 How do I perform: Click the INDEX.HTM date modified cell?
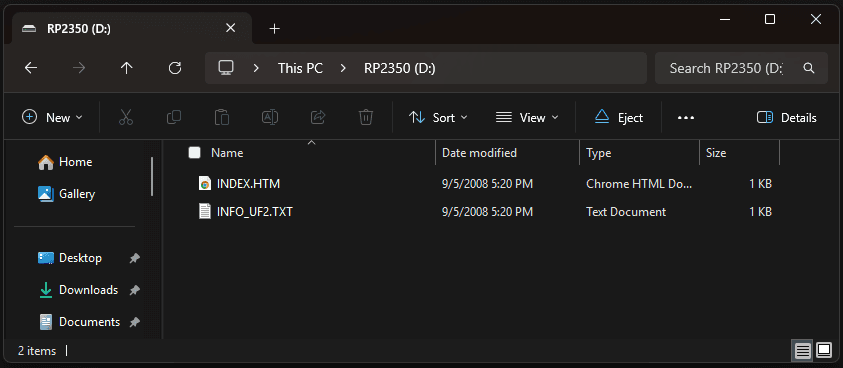coord(487,184)
